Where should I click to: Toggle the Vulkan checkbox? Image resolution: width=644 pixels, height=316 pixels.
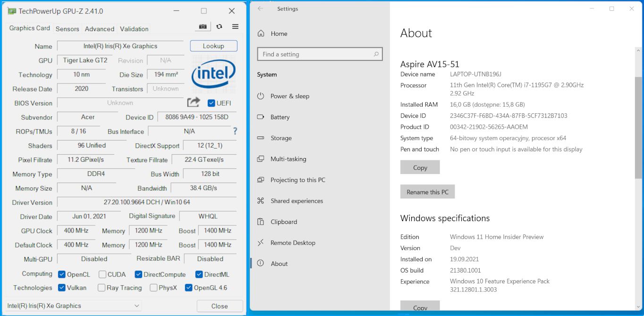62,287
